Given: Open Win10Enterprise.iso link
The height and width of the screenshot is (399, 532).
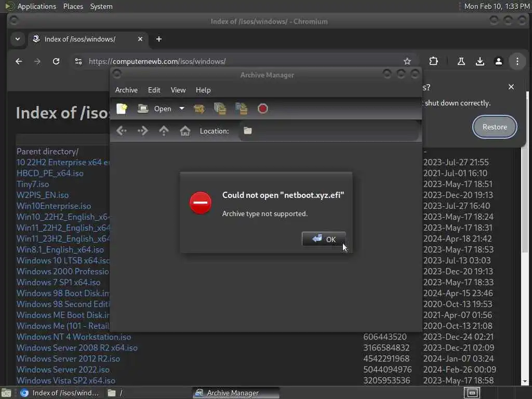Looking at the screenshot, I should click(x=54, y=206).
